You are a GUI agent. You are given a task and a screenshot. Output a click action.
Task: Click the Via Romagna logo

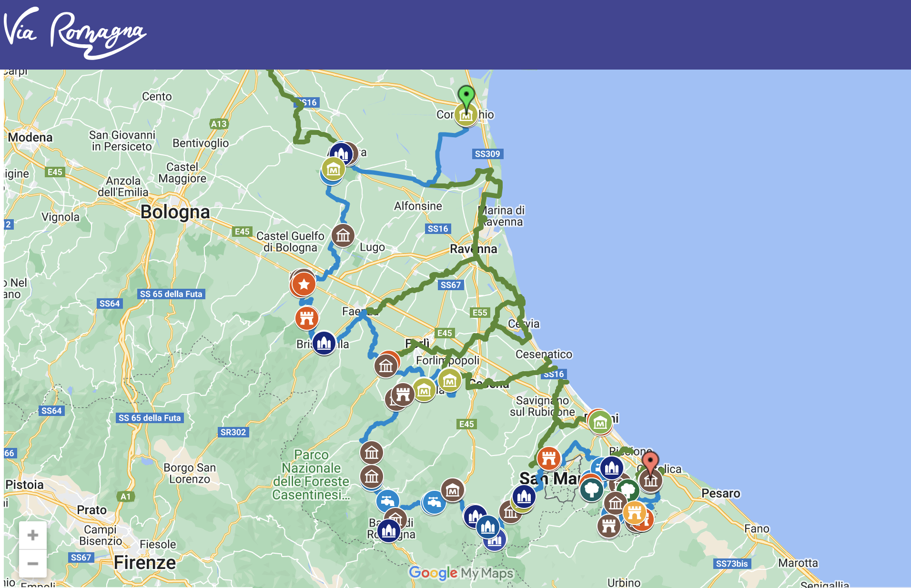75,33
